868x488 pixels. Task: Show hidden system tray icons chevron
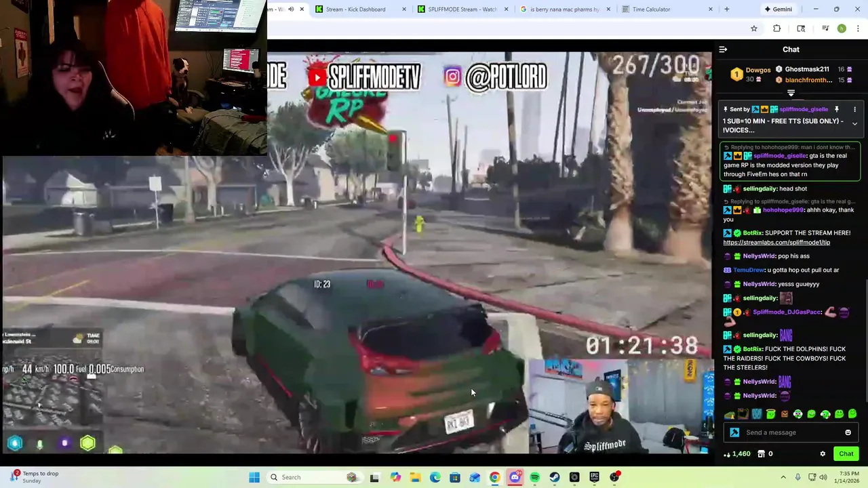[783, 477]
